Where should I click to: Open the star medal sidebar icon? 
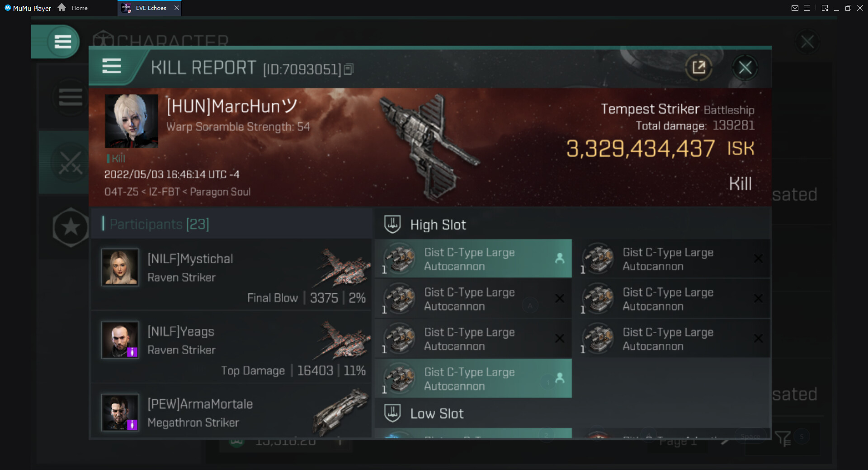point(71,227)
